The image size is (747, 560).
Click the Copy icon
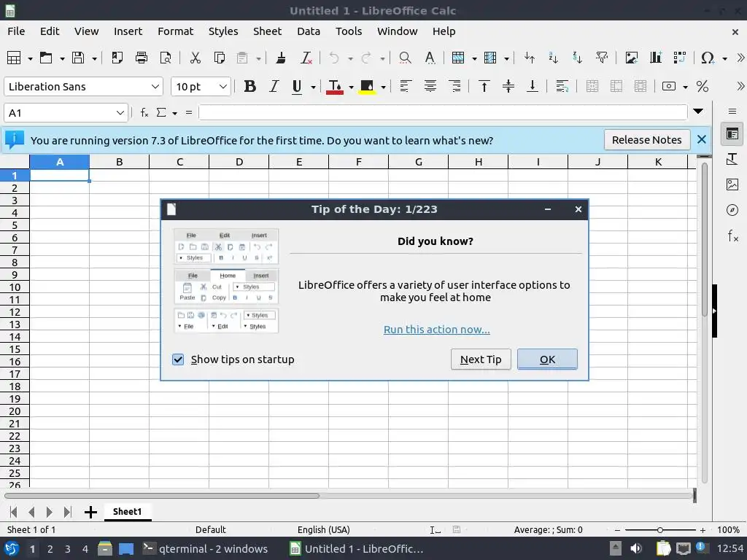(220, 58)
